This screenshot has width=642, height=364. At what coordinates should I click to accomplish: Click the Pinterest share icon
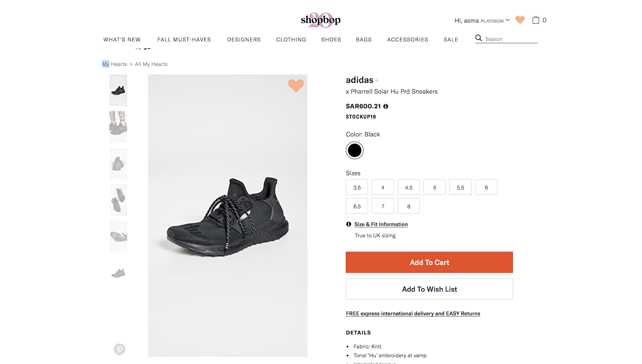click(120, 349)
